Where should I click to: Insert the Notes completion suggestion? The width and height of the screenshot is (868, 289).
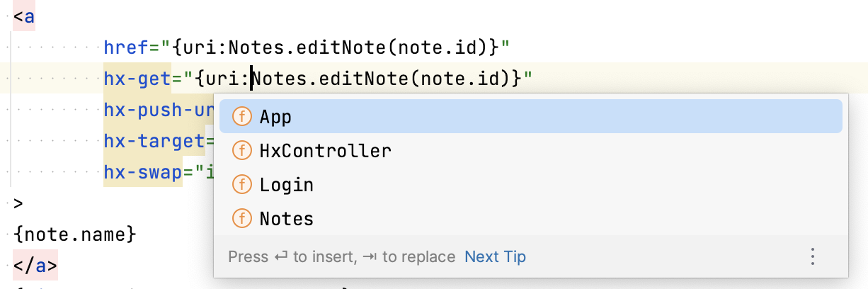[x=530, y=219]
